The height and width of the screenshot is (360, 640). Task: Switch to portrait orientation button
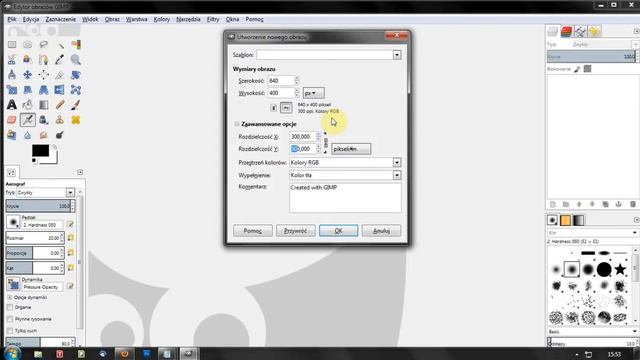[274, 108]
